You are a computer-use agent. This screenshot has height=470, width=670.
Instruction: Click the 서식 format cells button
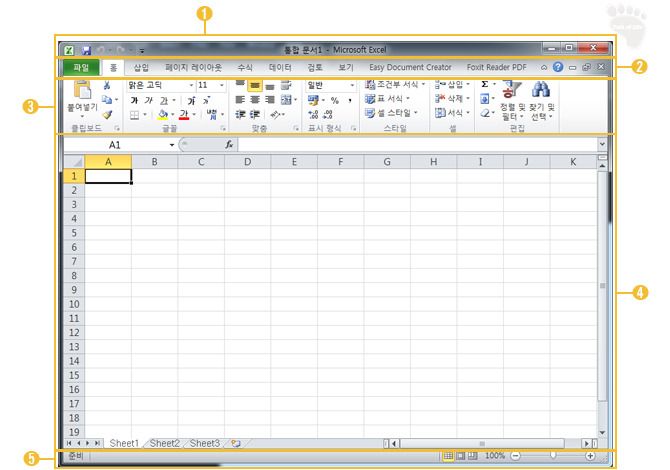pos(453,113)
